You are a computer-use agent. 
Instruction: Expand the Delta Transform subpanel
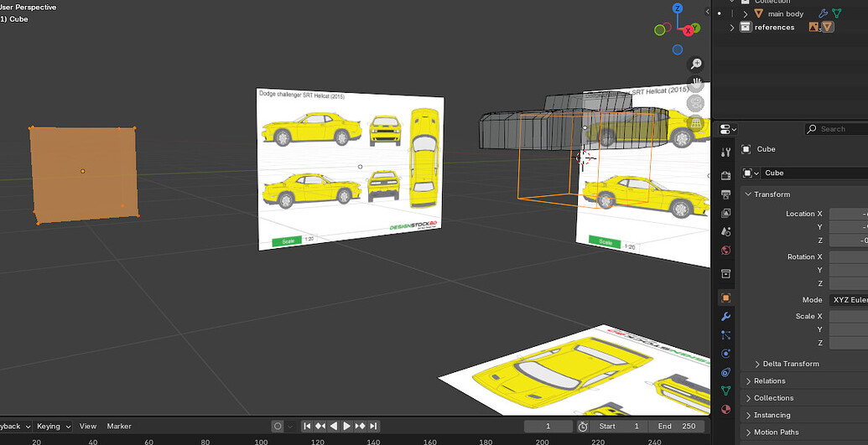click(x=757, y=364)
